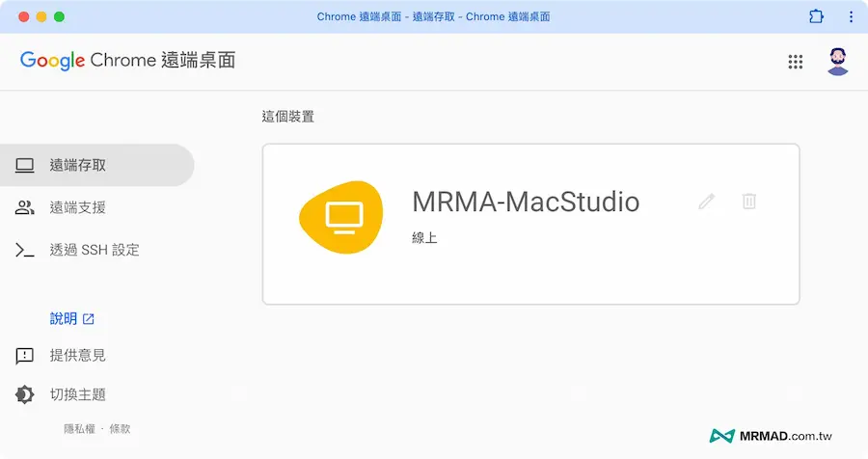868x459 pixels.
Task: Close the window with the red button
Action: click(24, 16)
